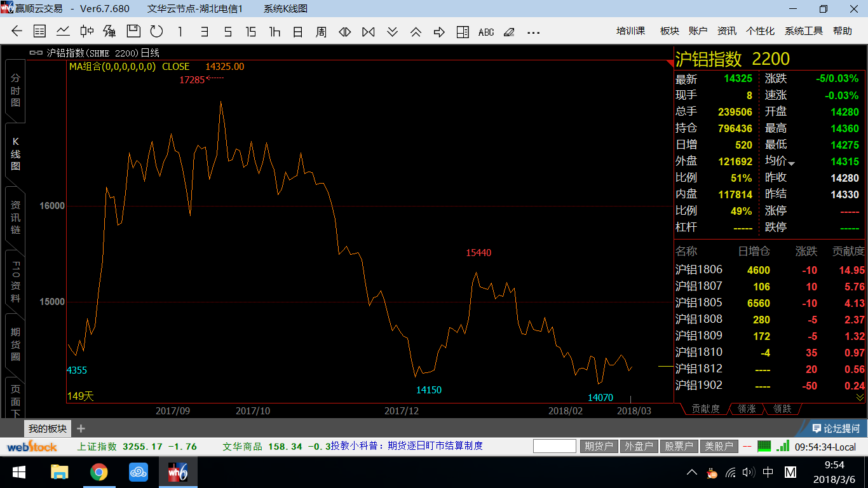
Task: Open the three-dots more tools menu
Action: click(534, 32)
